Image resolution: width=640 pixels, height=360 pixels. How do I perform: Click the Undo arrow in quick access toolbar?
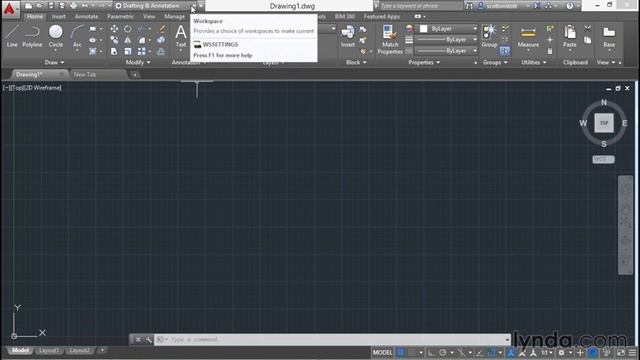[85, 6]
